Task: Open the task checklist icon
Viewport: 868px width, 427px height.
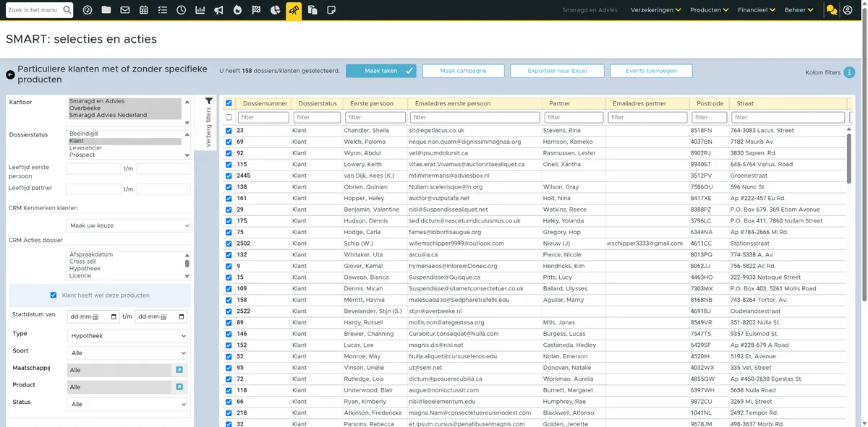Action: (162, 10)
